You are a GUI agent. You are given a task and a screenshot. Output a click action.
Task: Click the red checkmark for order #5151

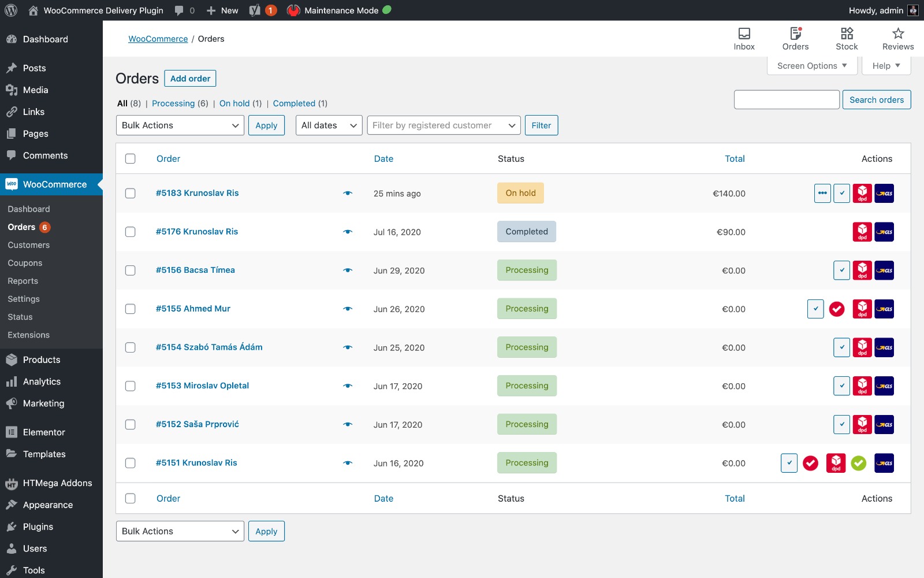(x=811, y=463)
